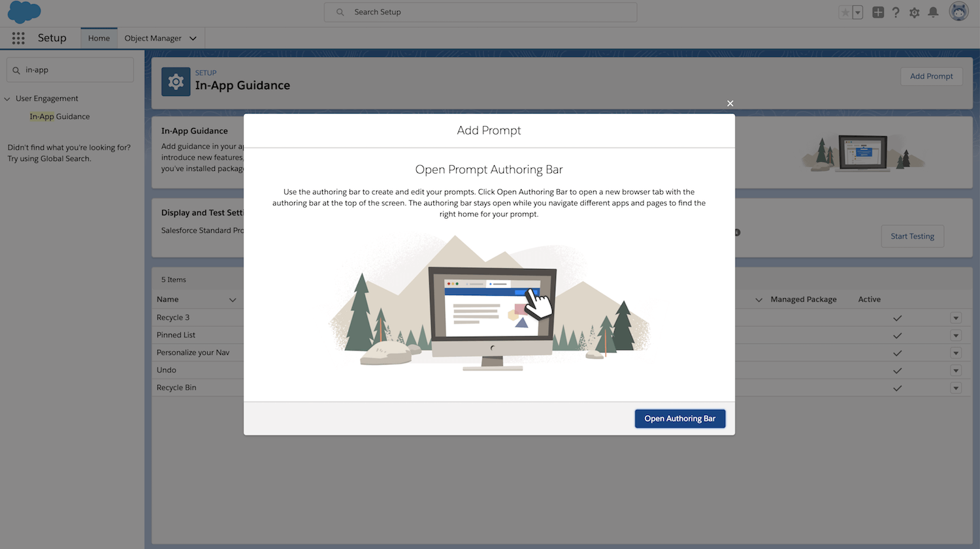
Task: Open the global actions plus icon
Action: pos(878,12)
